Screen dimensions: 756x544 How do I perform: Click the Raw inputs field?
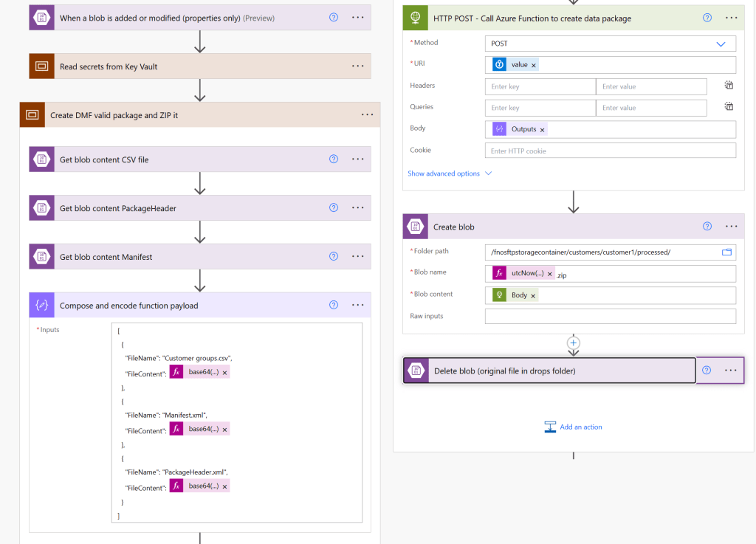pyautogui.click(x=610, y=316)
